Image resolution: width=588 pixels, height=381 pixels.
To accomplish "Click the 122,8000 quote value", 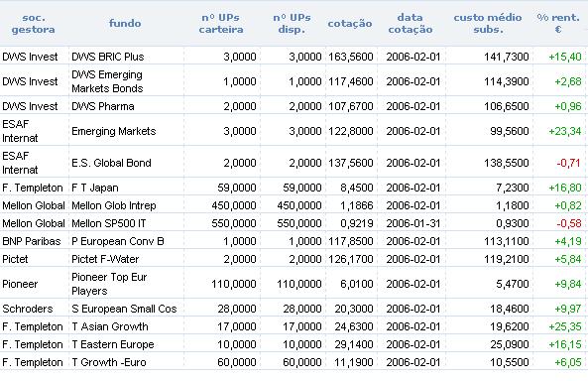I will pyautogui.click(x=351, y=131).
